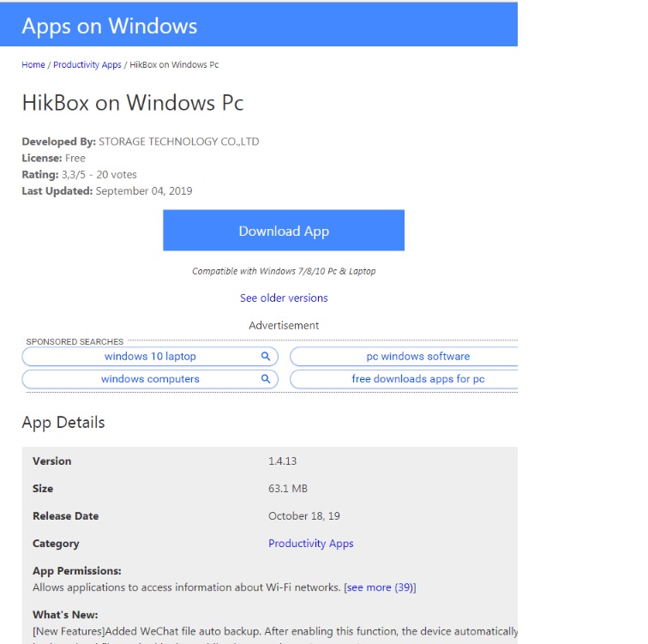Click search icon in 'windows 10 laptop' pill

(266, 357)
